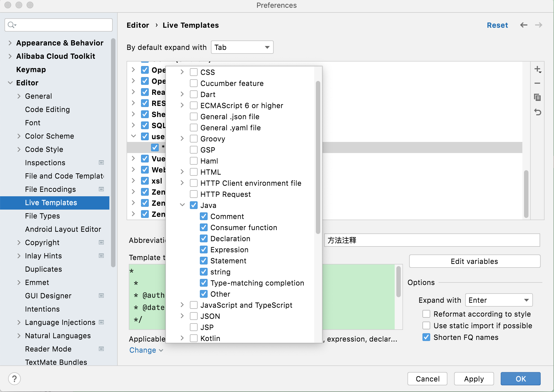
Task: Click the remove template minus icon
Action: pyautogui.click(x=537, y=83)
